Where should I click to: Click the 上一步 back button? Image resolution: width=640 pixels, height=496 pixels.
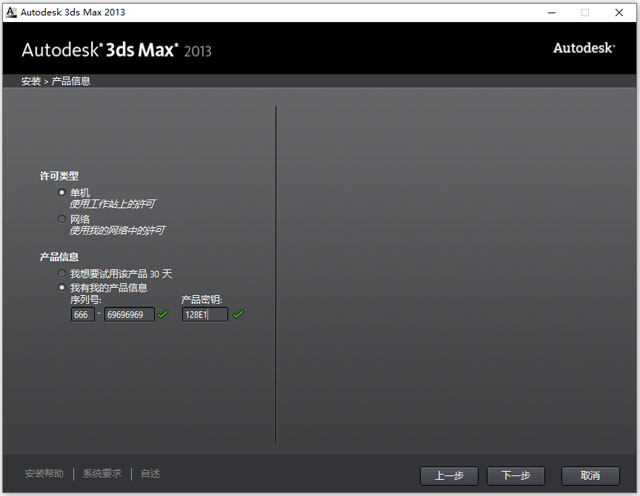tap(449, 476)
